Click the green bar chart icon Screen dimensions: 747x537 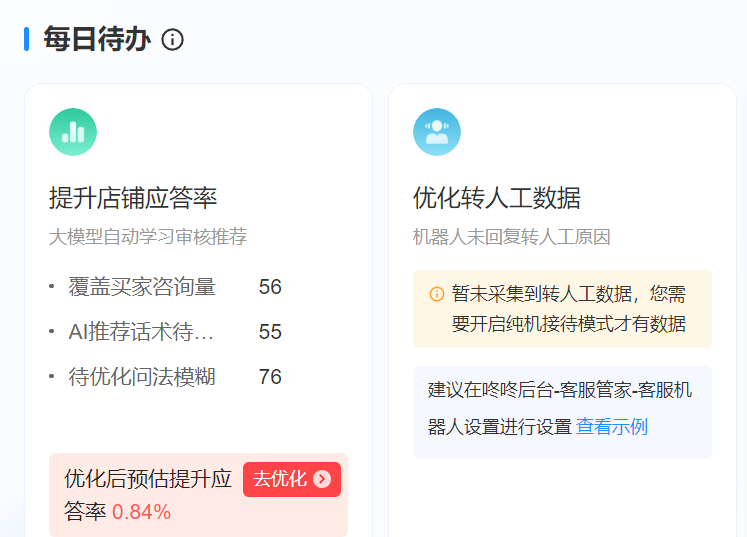(x=73, y=132)
